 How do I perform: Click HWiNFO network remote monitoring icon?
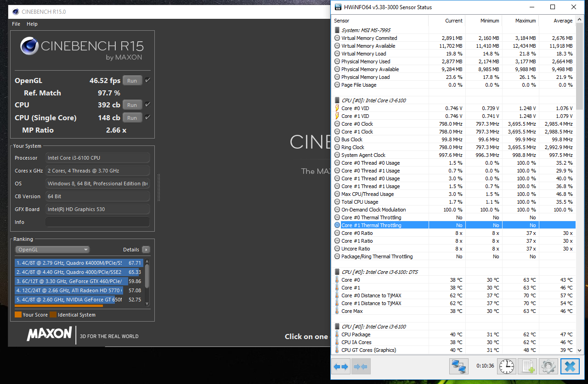pyautogui.click(x=458, y=367)
